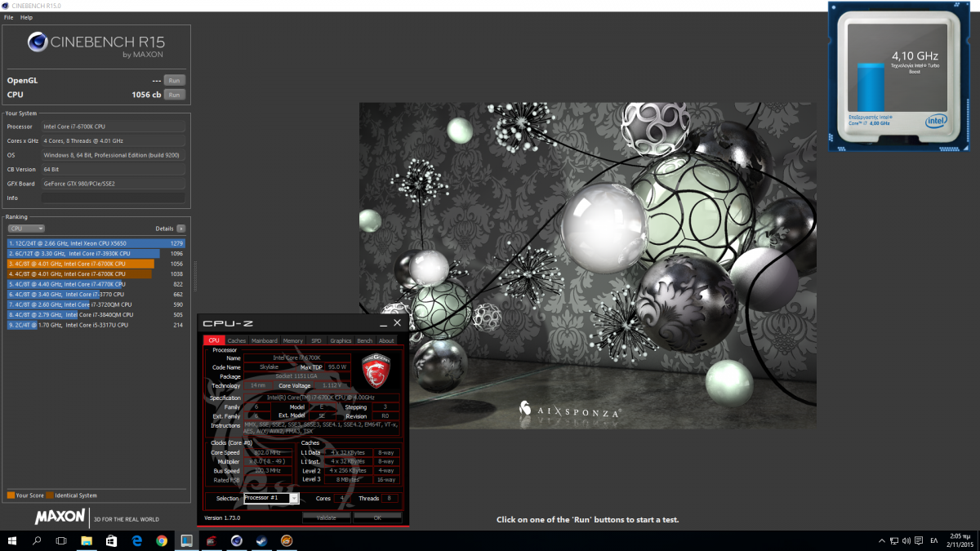Image resolution: width=980 pixels, height=551 pixels.
Task: Click the Cinebench R15 logo
Action: point(96,44)
